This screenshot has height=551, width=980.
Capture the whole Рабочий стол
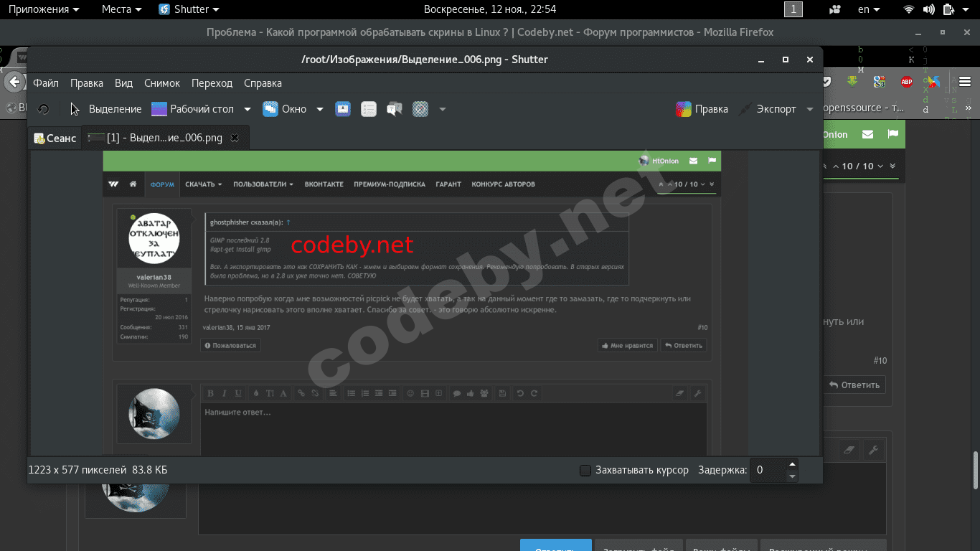click(x=192, y=109)
